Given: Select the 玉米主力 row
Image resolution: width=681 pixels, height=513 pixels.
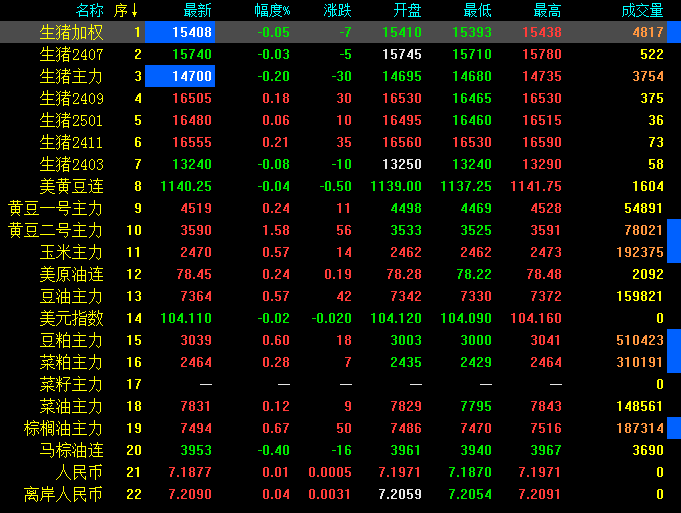Looking at the screenshot, I should click(340, 252).
